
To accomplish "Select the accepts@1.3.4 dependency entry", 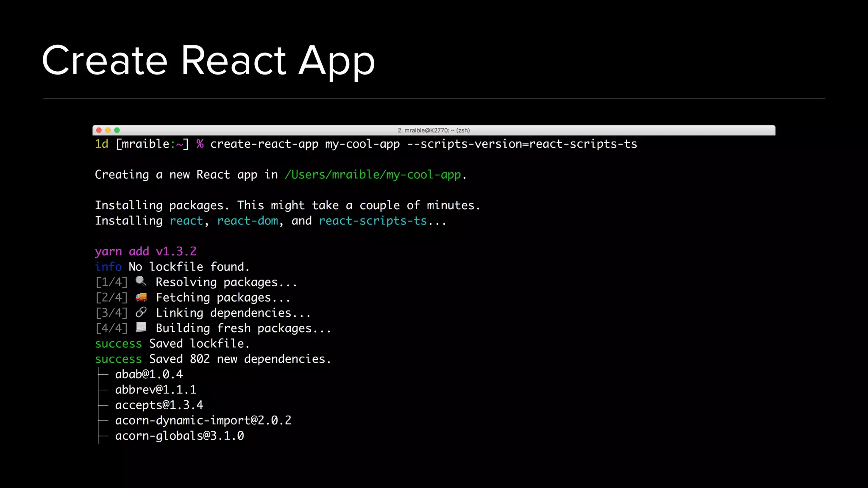I will pyautogui.click(x=159, y=405).
